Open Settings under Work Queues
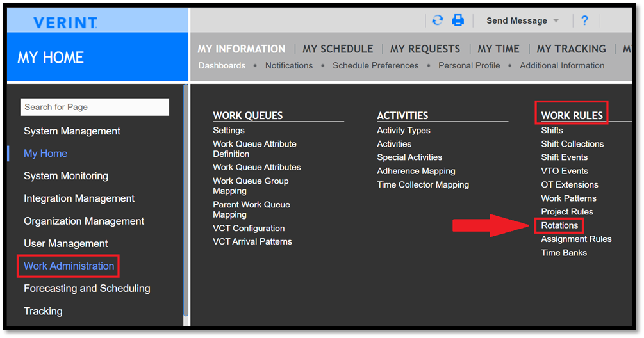The height and width of the screenshot is (338, 644). click(x=229, y=131)
